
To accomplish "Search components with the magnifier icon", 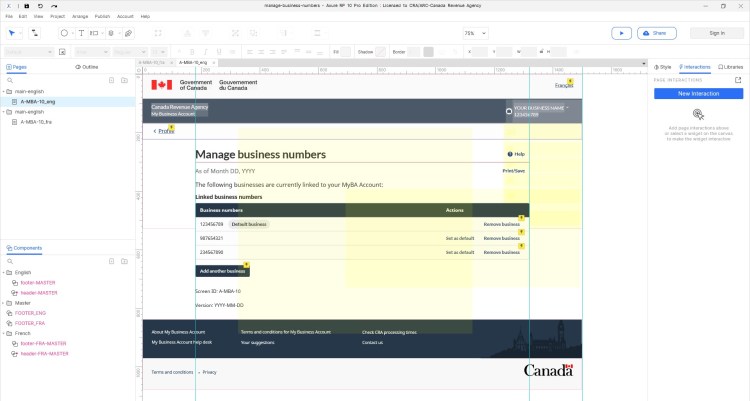I will click(9, 260).
